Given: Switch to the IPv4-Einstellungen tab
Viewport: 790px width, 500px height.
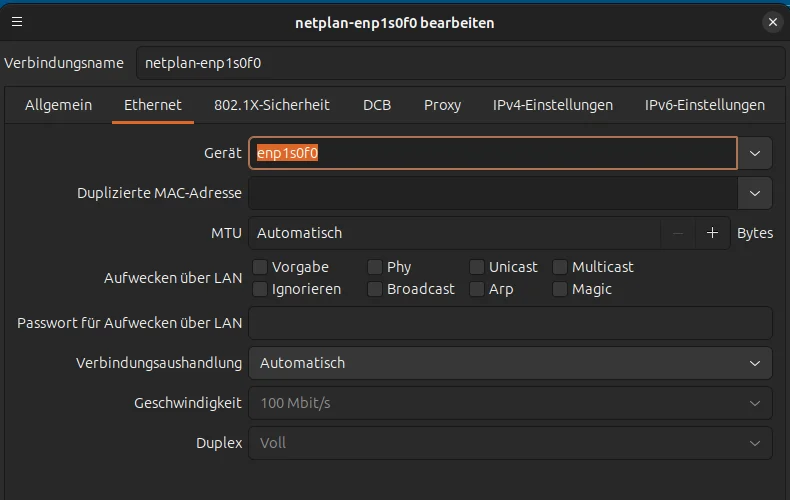Looking at the screenshot, I should tap(553, 105).
